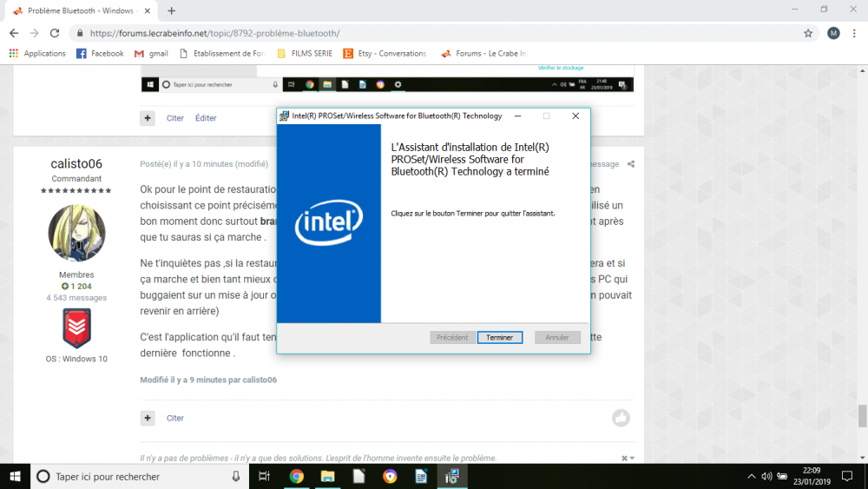Image resolution: width=868 pixels, height=489 pixels.
Task: Open calisto06's avatar profile picture
Action: [x=76, y=233]
